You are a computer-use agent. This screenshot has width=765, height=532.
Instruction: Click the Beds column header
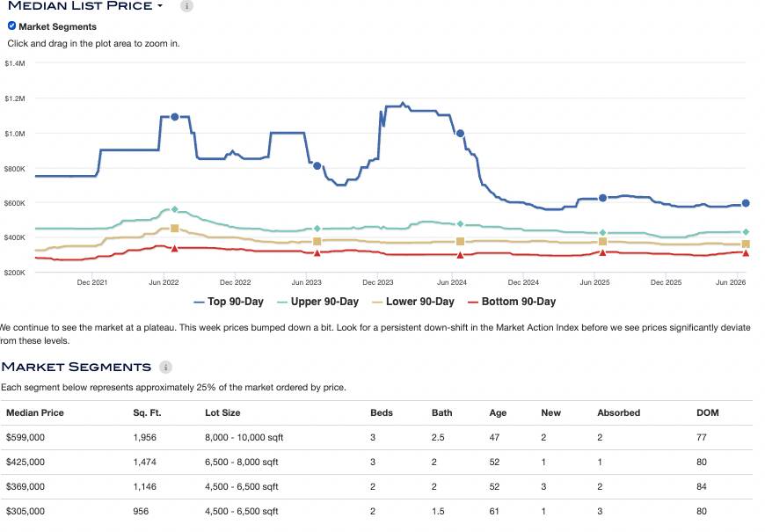pos(382,412)
